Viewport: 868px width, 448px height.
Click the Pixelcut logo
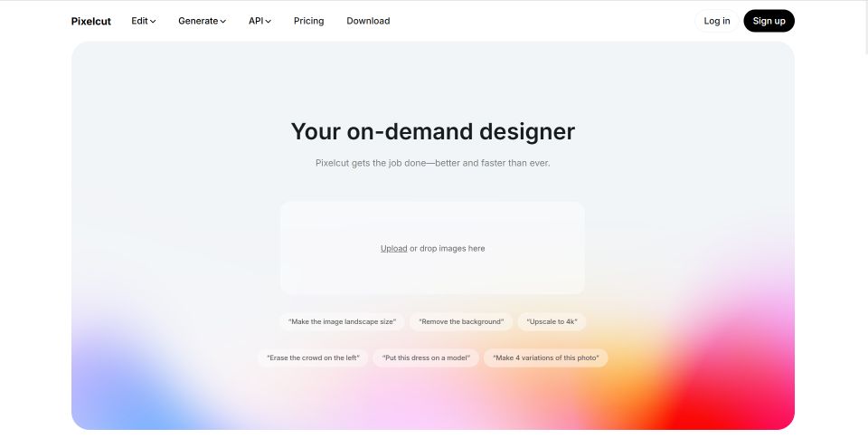point(90,21)
